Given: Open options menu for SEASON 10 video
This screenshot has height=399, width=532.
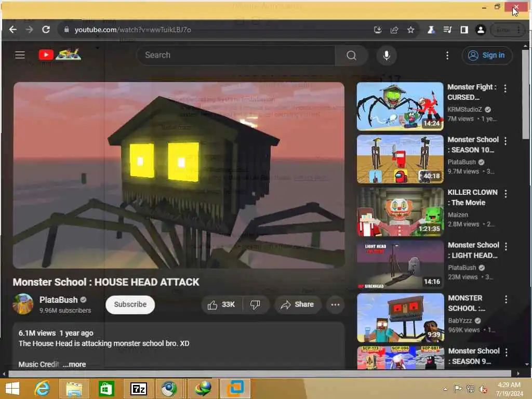Looking at the screenshot, I should (506, 141).
